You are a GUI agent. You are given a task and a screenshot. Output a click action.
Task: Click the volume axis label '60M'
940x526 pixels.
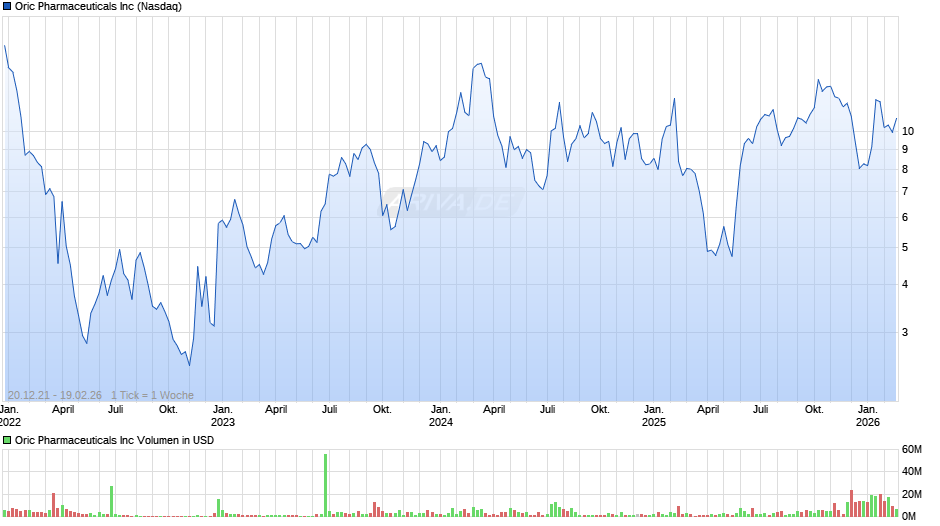[x=911, y=450]
